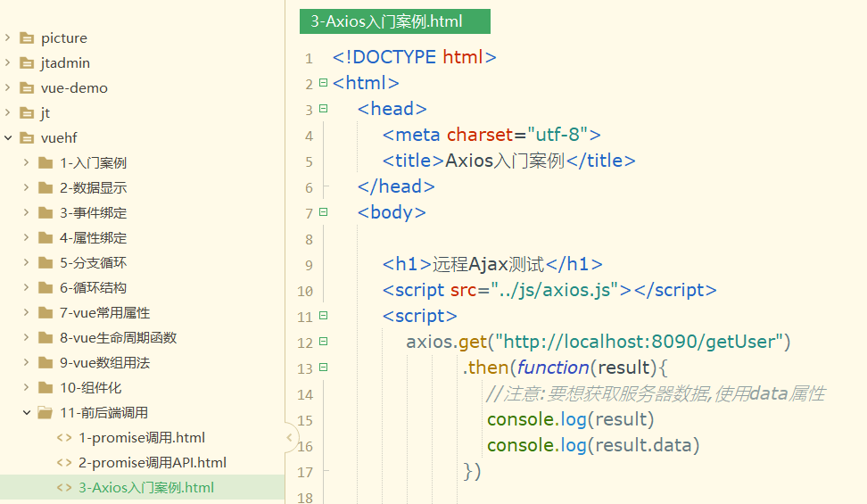Collapse the 11-前后端调用 folder
The image size is (867, 504).
click(x=26, y=413)
